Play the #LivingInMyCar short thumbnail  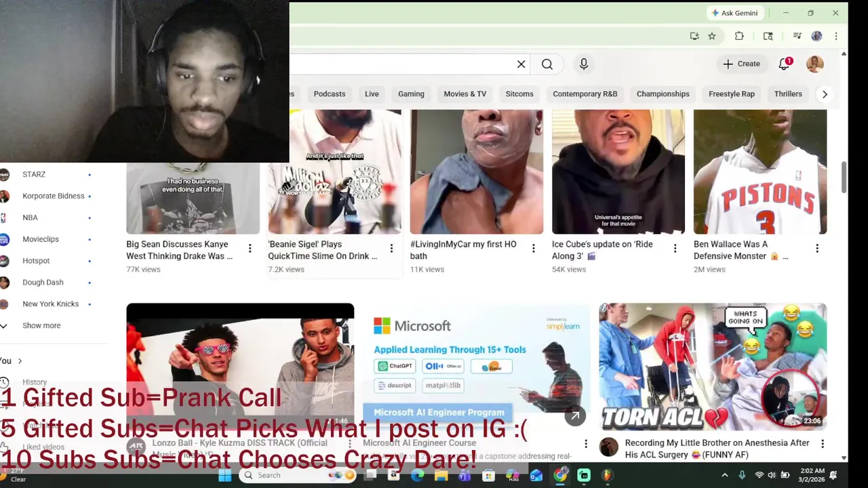point(477,172)
